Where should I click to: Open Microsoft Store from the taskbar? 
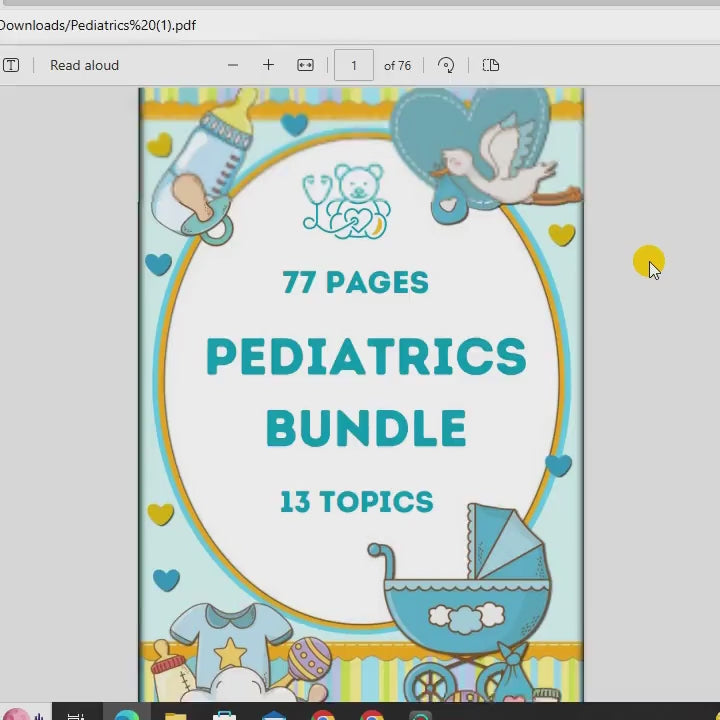225,715
